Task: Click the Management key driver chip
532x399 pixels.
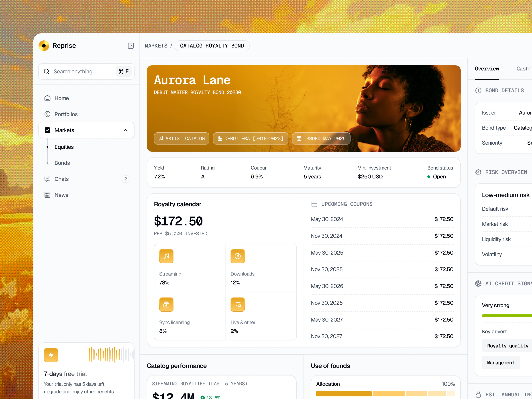Action: coord(501,363)
